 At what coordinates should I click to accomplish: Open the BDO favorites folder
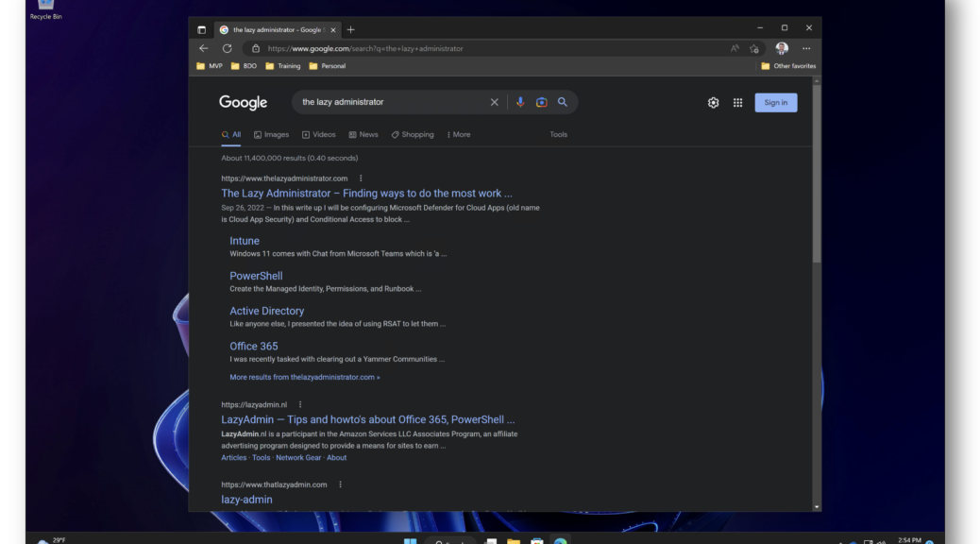(244, 66)
